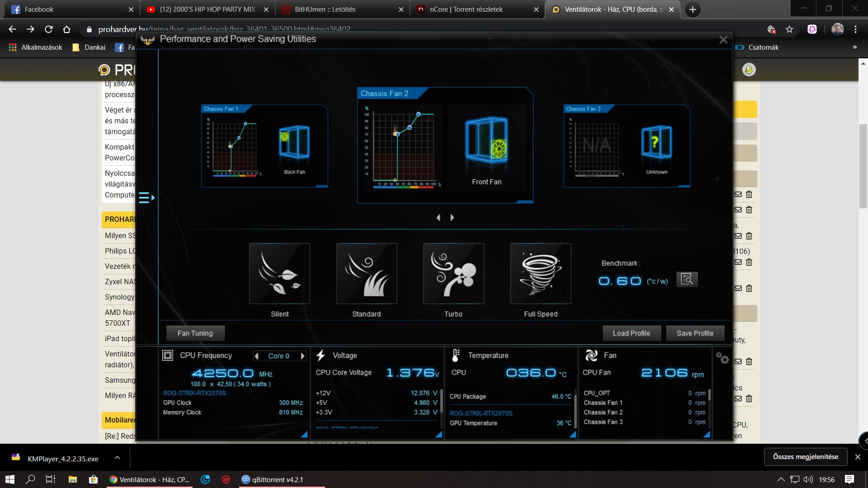Show previous fan with left arrow
This screenshot has width=868, height=488.
point(438,218)
